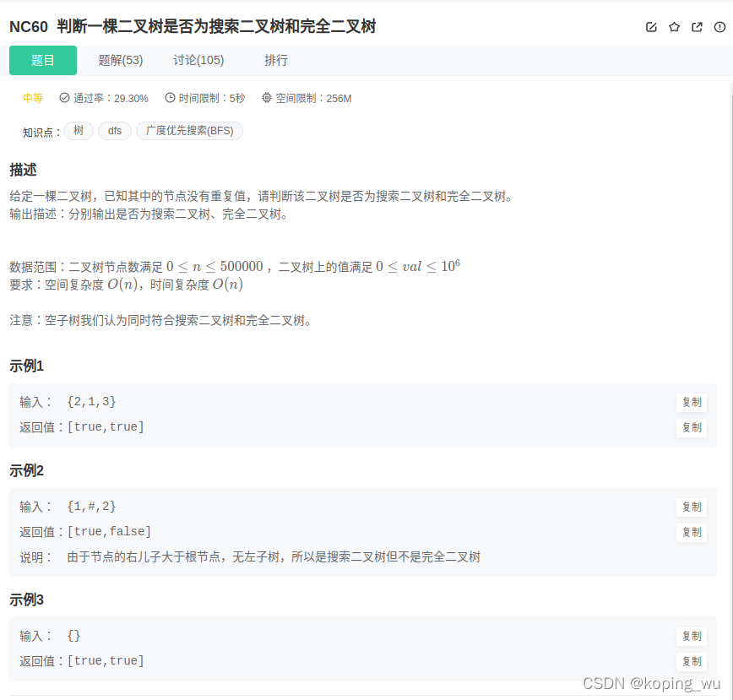Image resolution: width=733 pixels, height=700 pixels.
Task: Click the 示例2 heading
Action: point(27,470)
